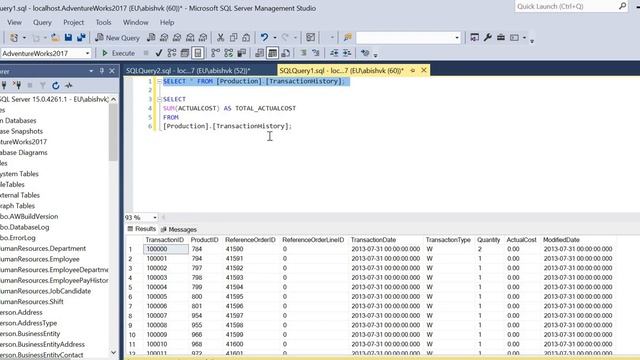Image resolution: width=640 pixels, height=360 pixels.
Task: Open the Undo history dropdown arrow
Action: tap(275, 38)
